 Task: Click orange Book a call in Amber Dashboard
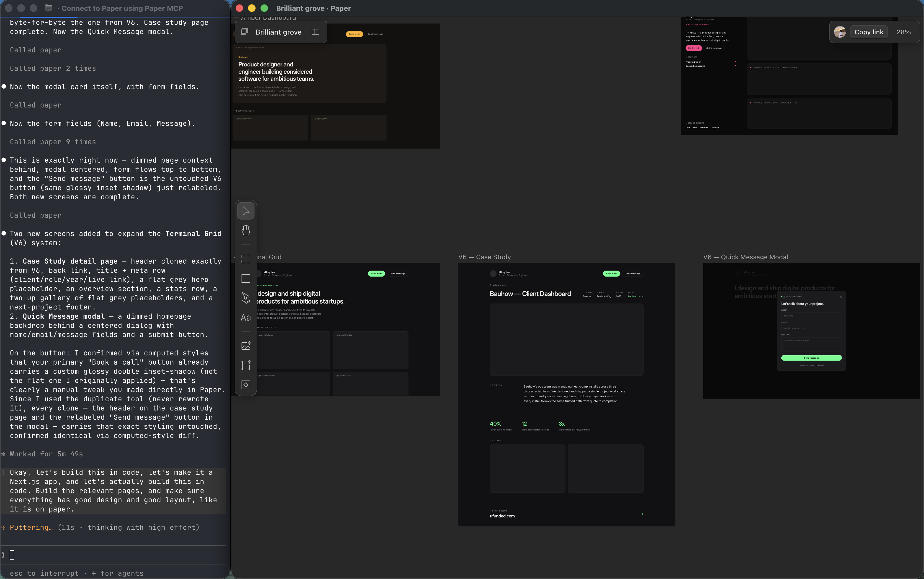(x=354, y=34)
